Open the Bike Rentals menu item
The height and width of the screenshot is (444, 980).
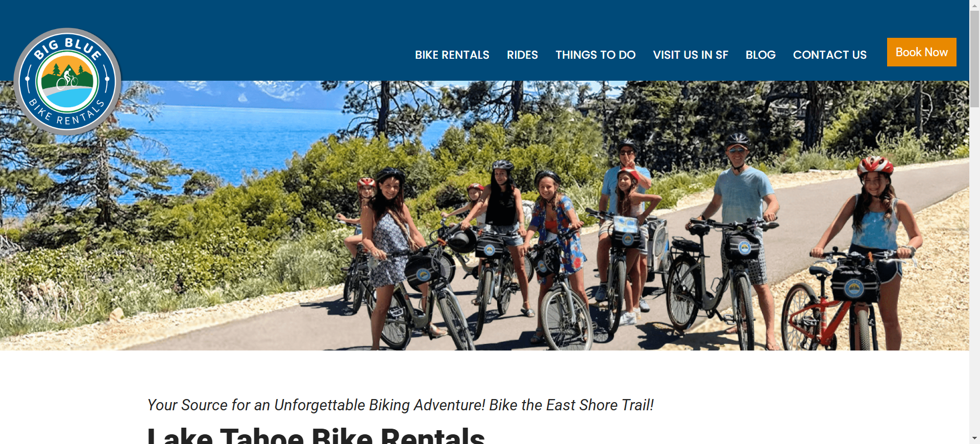(x=452, y=55)
